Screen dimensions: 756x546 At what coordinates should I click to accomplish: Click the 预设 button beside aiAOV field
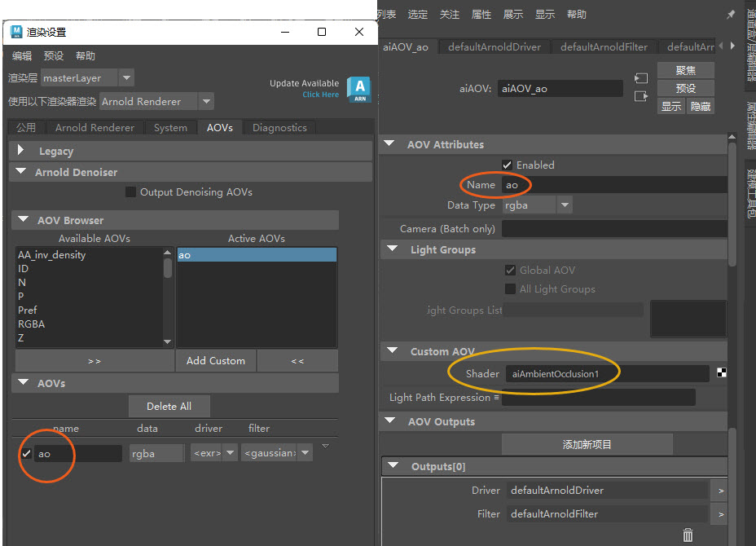685,88
